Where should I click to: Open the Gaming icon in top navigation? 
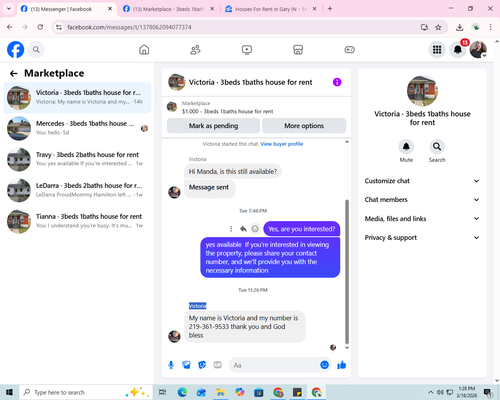[x=349, y=50]
